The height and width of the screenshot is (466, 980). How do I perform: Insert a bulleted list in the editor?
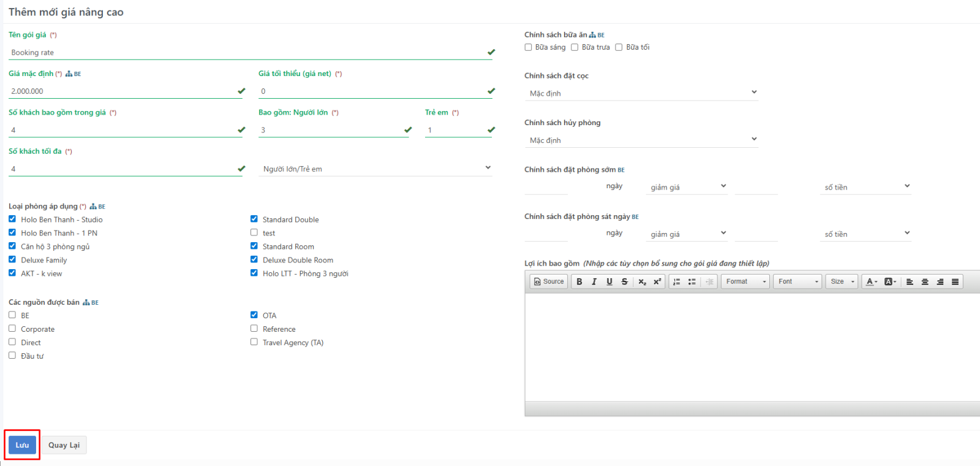[692, 281]
